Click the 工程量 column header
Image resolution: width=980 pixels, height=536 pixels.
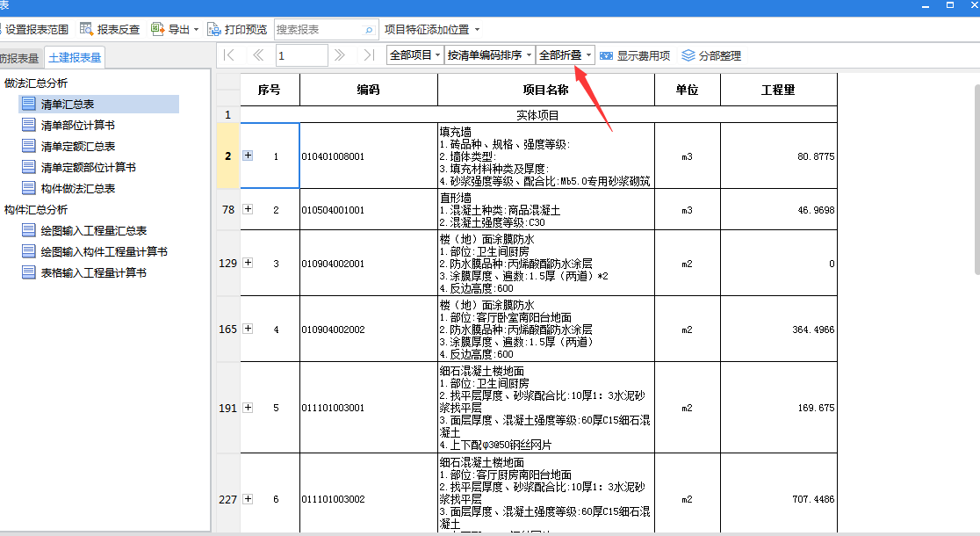[779, 90]
